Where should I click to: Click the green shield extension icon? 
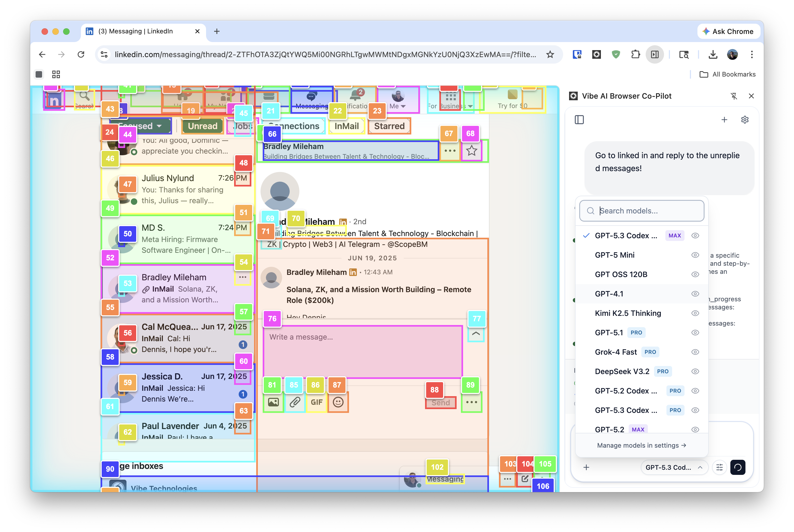pos(616,54)
